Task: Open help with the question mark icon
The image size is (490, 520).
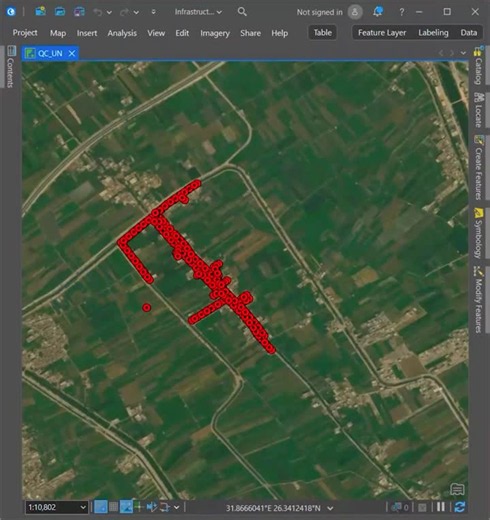Action: click(x=402, y=12)
